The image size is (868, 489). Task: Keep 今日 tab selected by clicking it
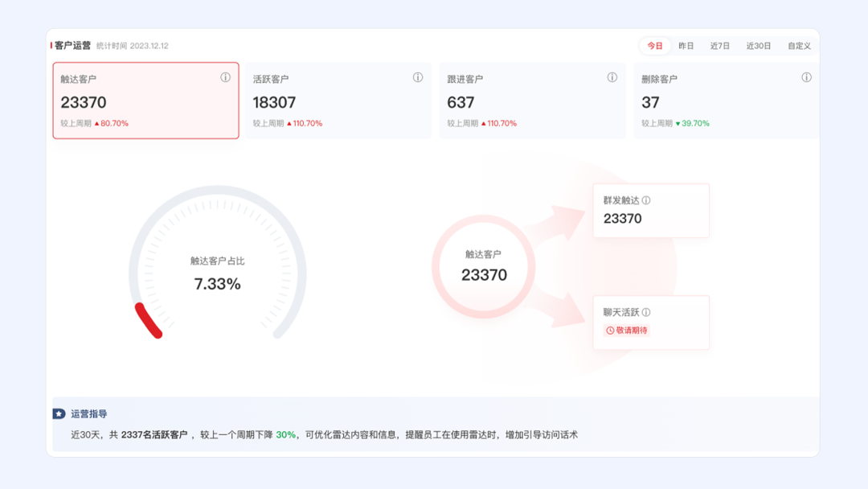[x=654, y=46]
